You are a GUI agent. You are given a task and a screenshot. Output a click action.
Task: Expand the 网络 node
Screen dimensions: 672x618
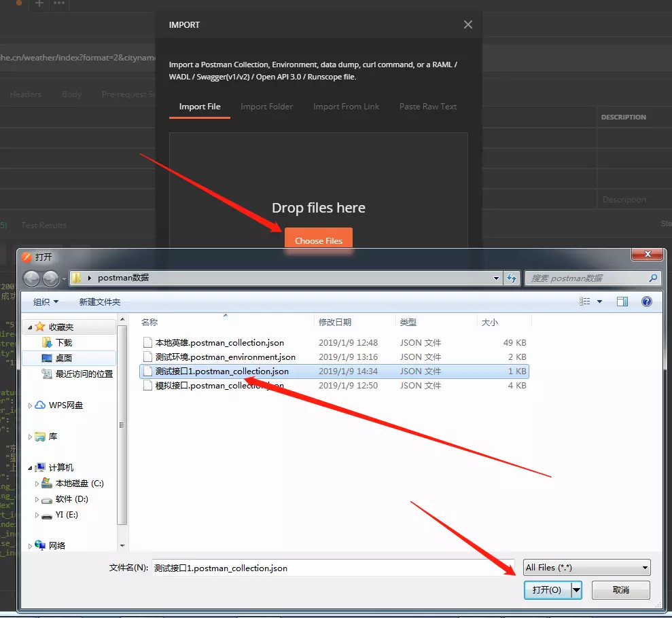(30, 546)
